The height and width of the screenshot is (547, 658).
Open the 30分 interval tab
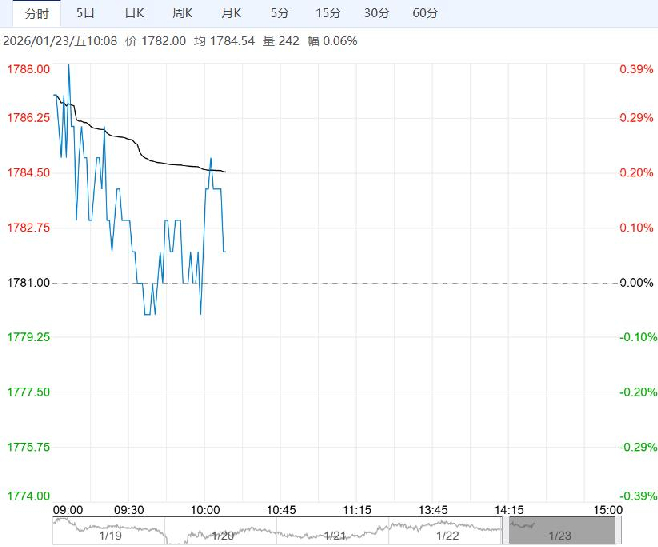click(376, 13)
